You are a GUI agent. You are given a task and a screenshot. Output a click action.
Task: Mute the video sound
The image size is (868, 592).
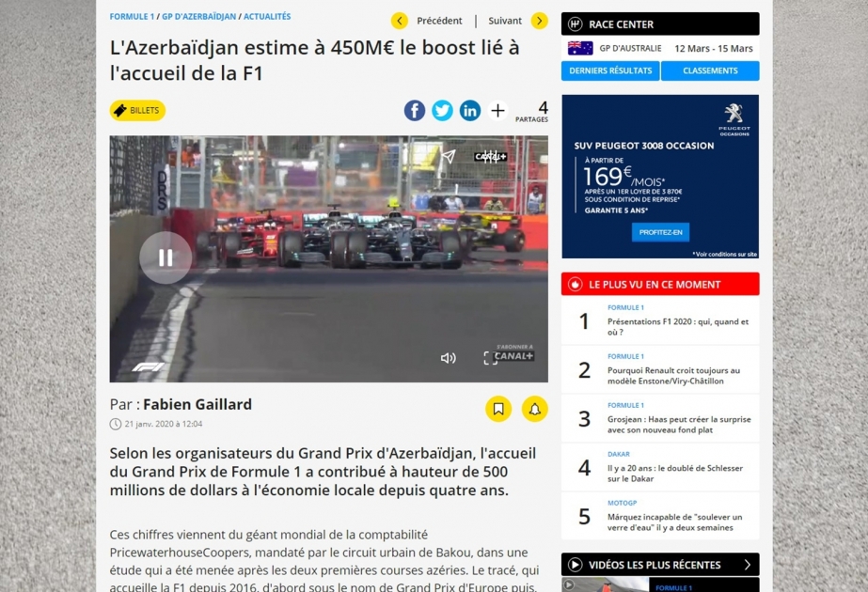tap(449, 358)
